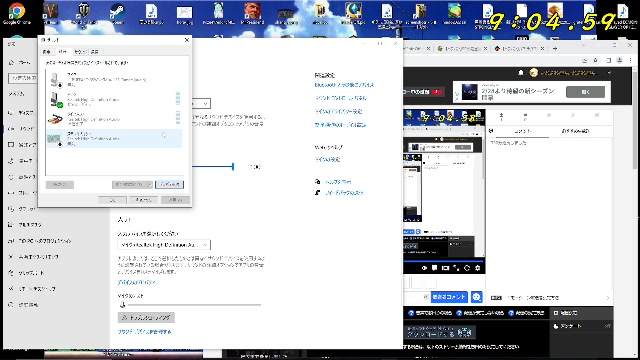Screen dimensions: 640x360
Task: Expand the Set Default button arrow
Action: click(x=149, y=184)
